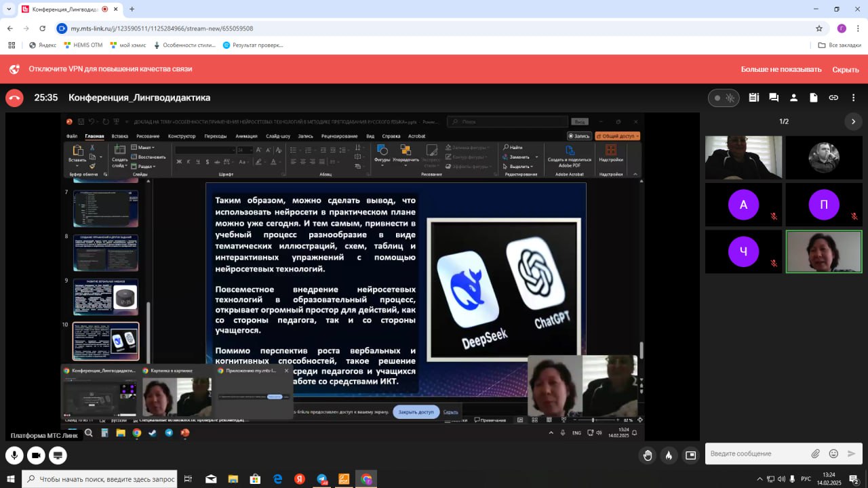Open the Общий доступ dropdown

tap(618, 136)
